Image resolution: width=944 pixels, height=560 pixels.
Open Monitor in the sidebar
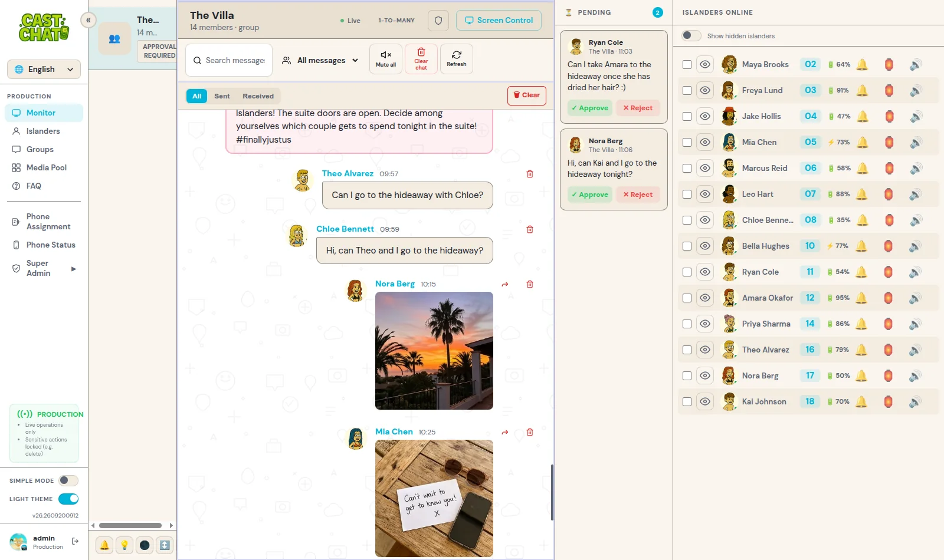click(44, 113)
